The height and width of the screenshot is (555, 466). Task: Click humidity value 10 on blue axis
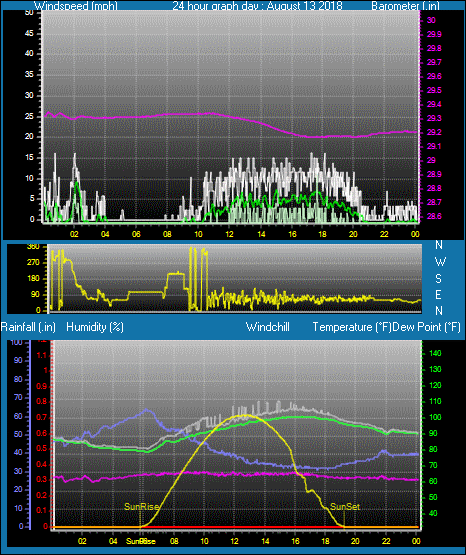tap(18, 508)
